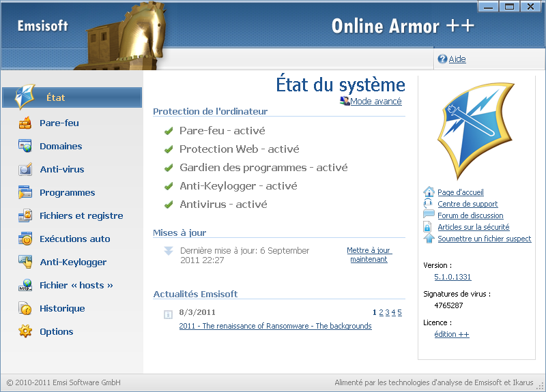This screenshot has height=392, width=546.
Task: Click the blue help question mark icon
Action: (x=442, y=59)
